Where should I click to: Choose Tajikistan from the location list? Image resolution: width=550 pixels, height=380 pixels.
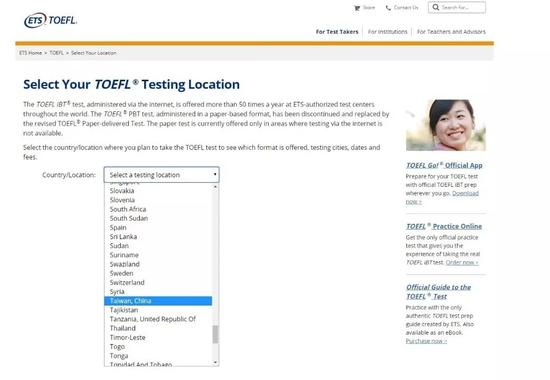[158, 310]
